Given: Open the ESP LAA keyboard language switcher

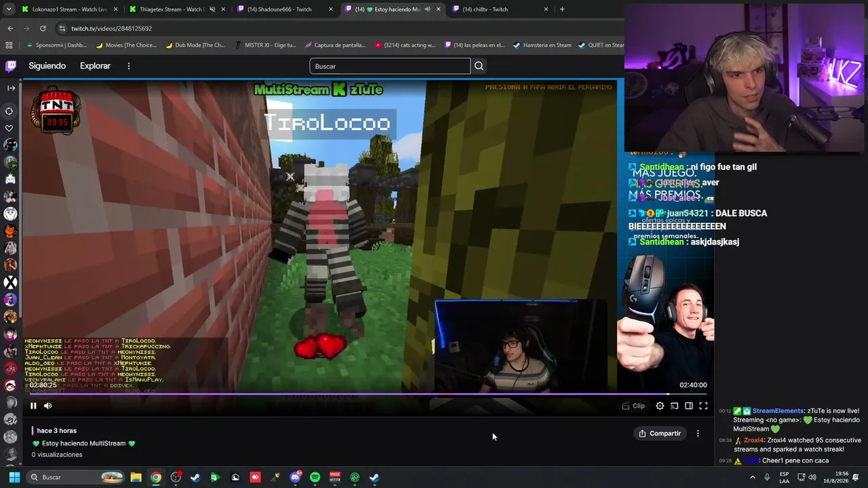Looking at the screenshot, I should [x=784, y=477].
